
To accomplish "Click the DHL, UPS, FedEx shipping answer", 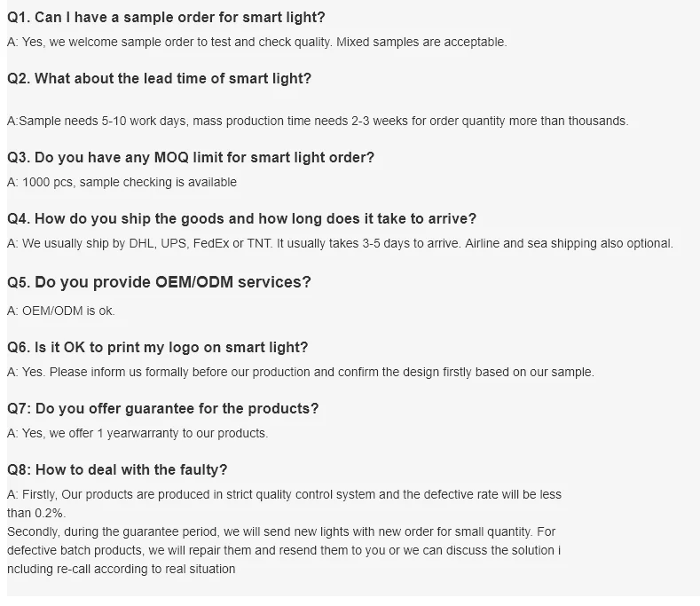I will (x=340, y=243).
